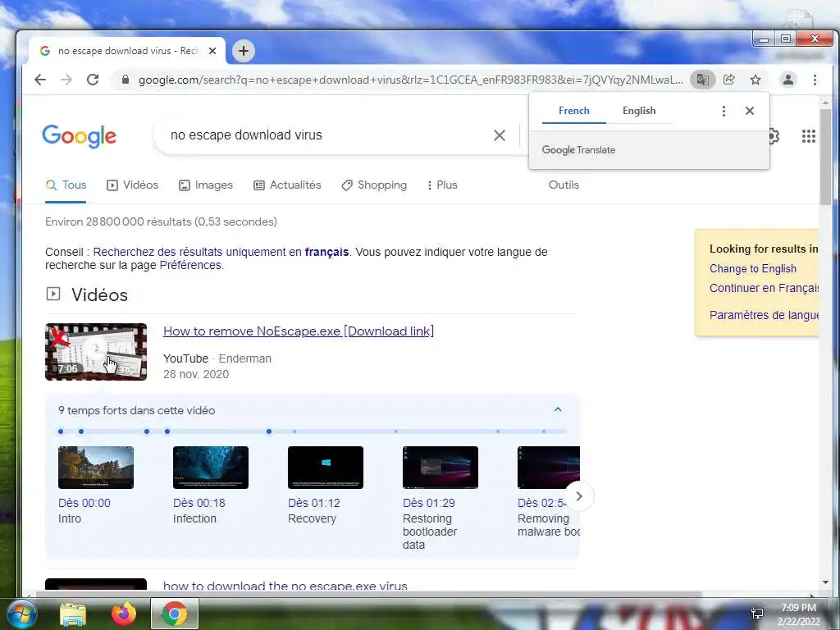
Task: Open 'how to download the no escape.exe virus' link
Action: point(285,586)
